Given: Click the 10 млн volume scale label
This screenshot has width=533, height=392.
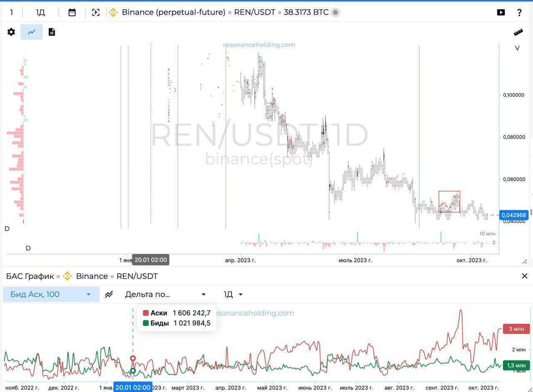Looking at the screenshot, I should 487,234.
